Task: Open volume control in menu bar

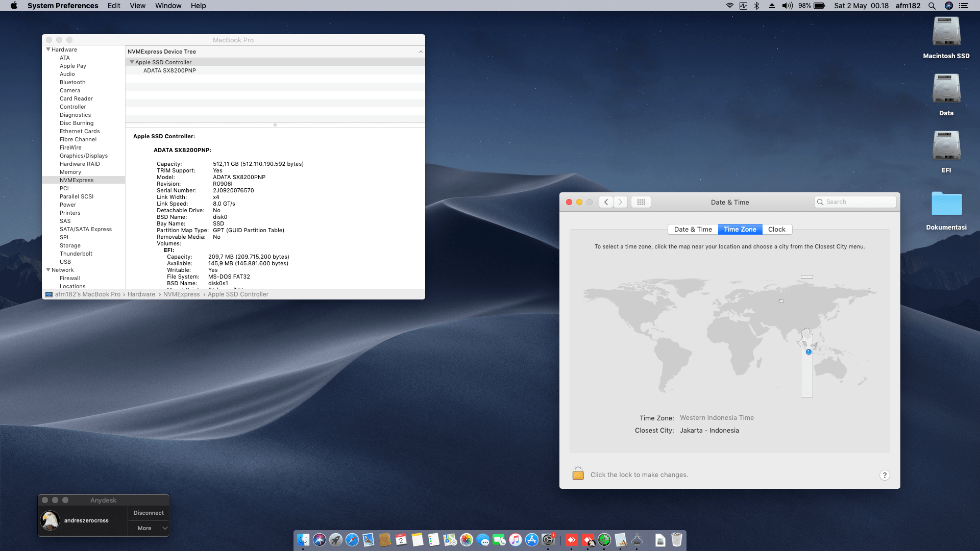Action: [x=787, y=6]
